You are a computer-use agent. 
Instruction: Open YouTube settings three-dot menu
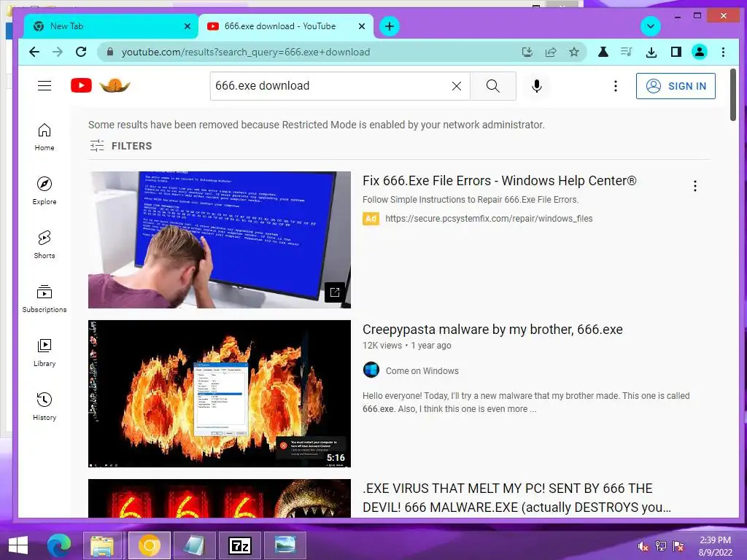tap(616, 86)
